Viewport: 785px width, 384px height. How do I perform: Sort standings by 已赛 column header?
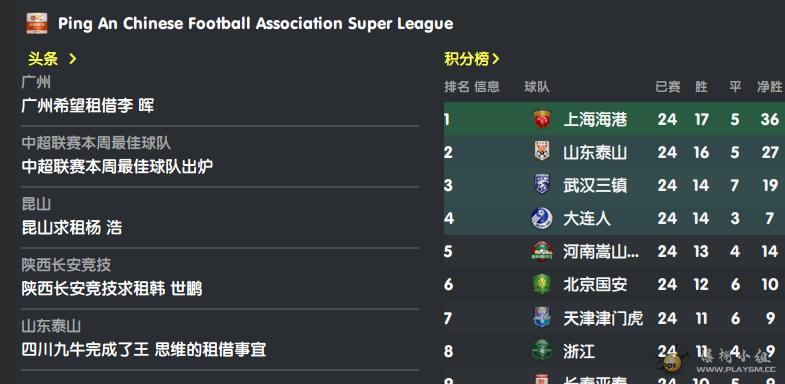668,87
